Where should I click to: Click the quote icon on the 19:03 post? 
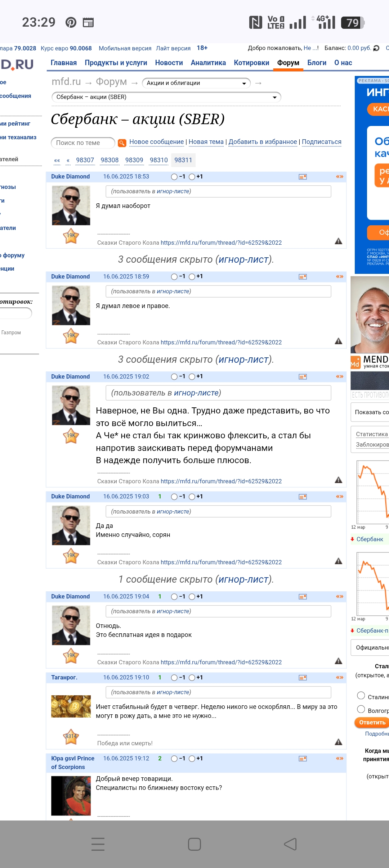340,497
